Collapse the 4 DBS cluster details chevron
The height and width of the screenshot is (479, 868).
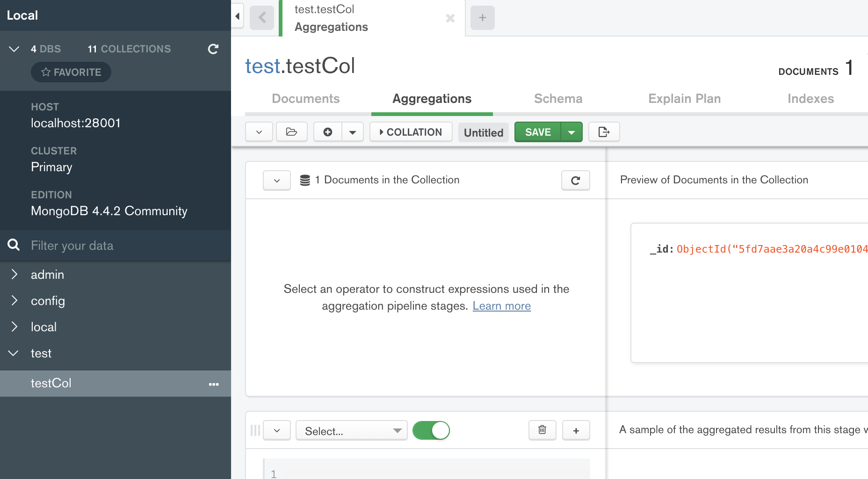point(14,49)
